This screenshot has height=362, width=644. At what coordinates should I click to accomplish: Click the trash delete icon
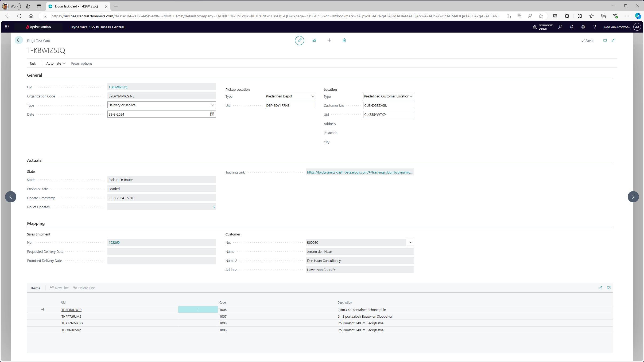[x=344, y=40]
